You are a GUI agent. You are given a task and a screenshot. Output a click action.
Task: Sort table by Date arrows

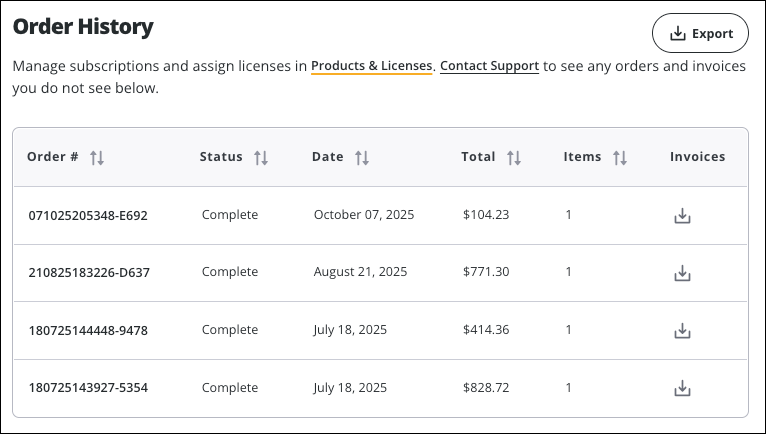[x=362, y=157]
